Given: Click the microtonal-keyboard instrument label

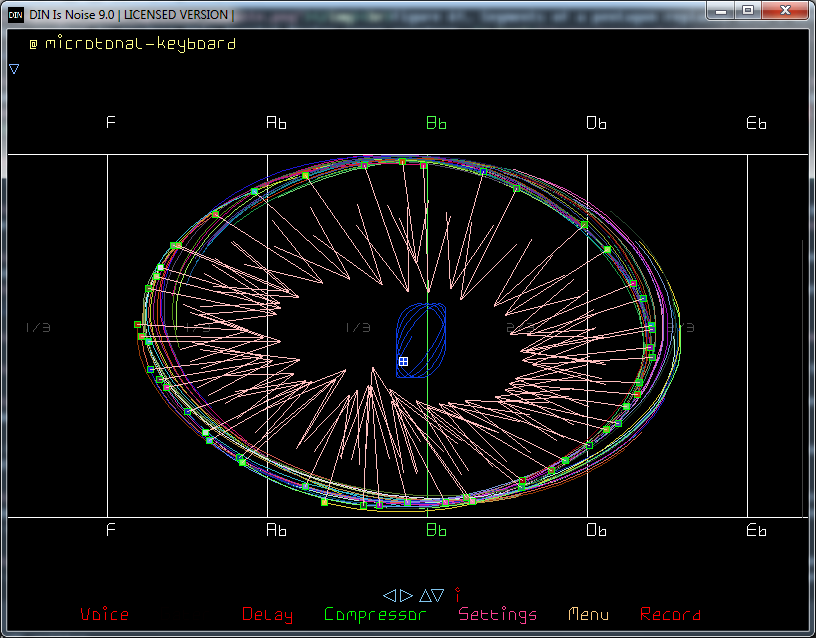Looking at the screenshot, I should 140,44.
